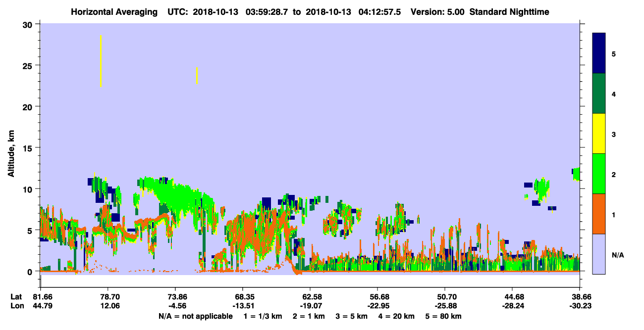The width and height of the screenshot is (644, 330).
Task: Click the color bar label 5
Action: click(613, 53)
